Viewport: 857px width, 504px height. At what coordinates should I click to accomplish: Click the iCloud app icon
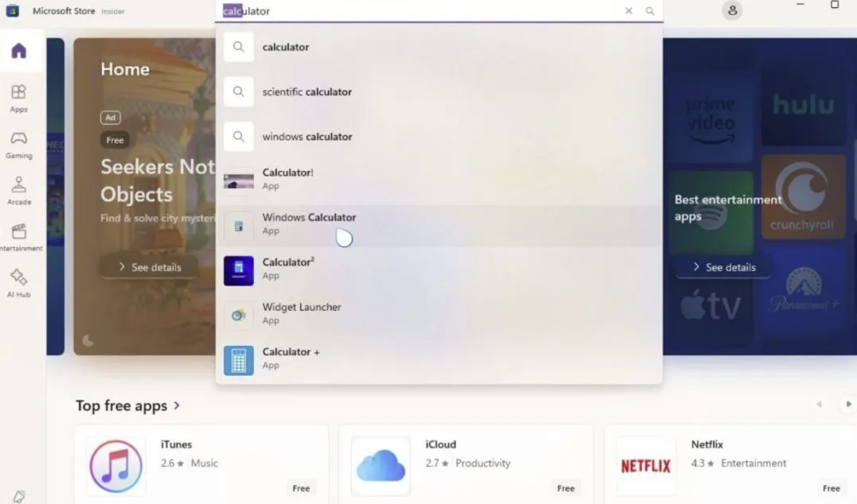(380, 466)
